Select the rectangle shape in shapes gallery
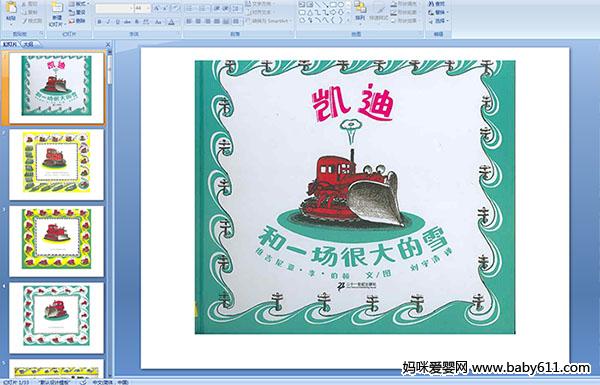The width and height of the screenshot is (600, 385). (x=333, y=5)
